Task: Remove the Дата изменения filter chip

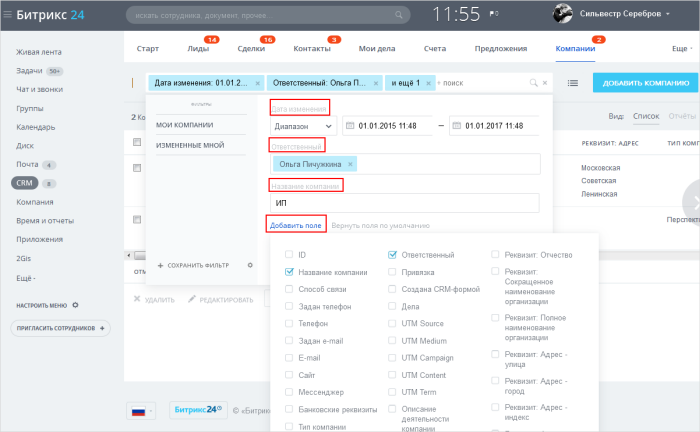Action: pyautogui.click(x=258, y=83)
